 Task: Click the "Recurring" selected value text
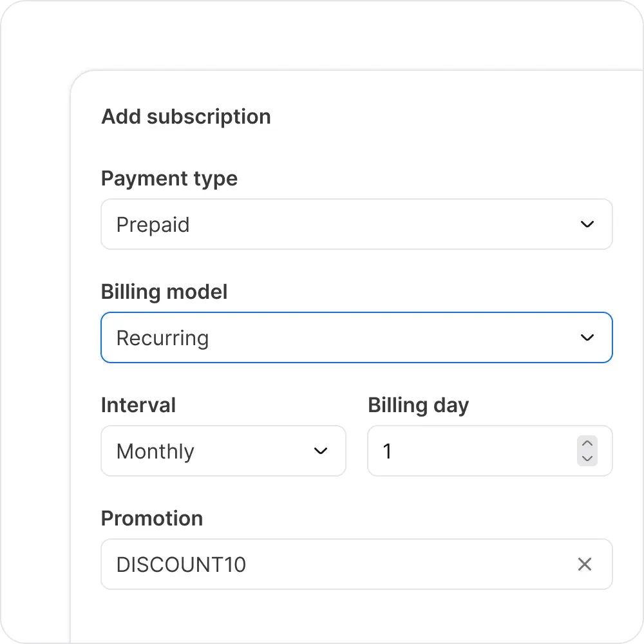pyautogui.click(x=162, y=338)
